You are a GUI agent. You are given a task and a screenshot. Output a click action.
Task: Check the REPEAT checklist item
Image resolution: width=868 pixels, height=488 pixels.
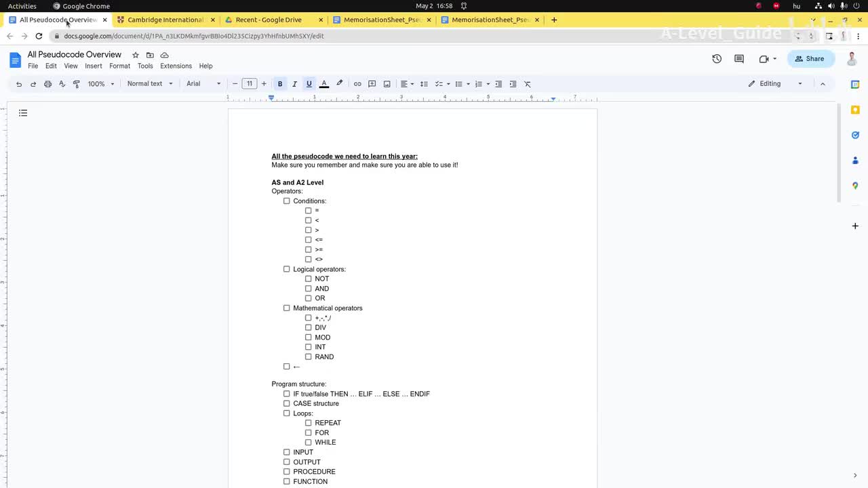308,423
